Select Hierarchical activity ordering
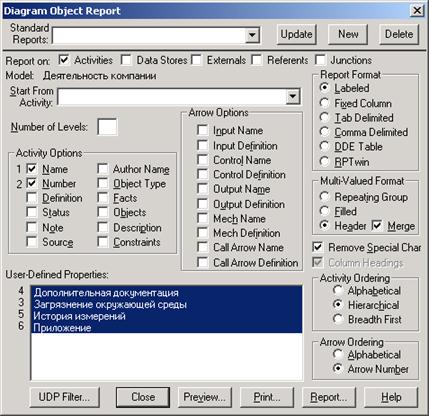 (338, 305)
